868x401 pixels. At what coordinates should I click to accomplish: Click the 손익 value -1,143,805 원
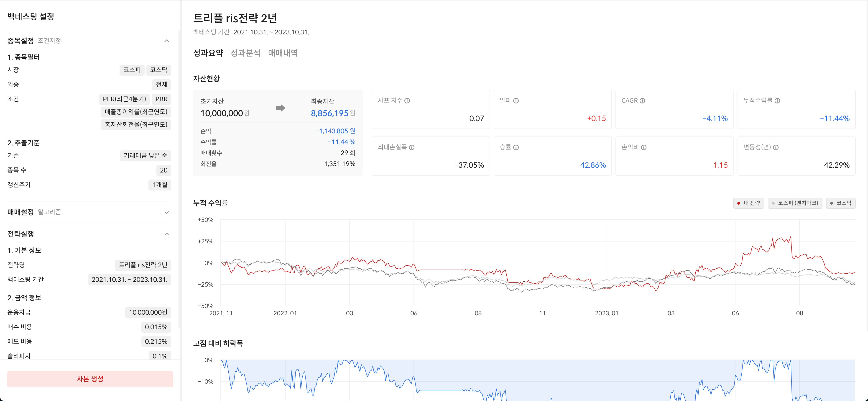click(335, 131)
